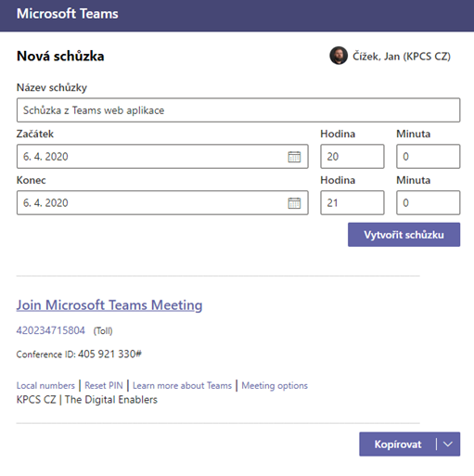Click the Vytvořit schůzku button
Image resolution: width=474 pixels, height=476 pixels.
[x=404, y=235]
